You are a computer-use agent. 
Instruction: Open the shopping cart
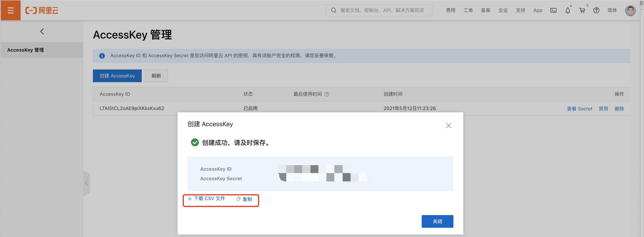pyautogui.click(x=582, y=11)
